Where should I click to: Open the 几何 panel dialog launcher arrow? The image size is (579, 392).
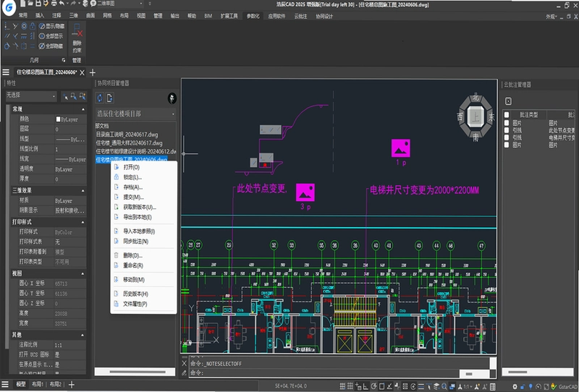64,60
